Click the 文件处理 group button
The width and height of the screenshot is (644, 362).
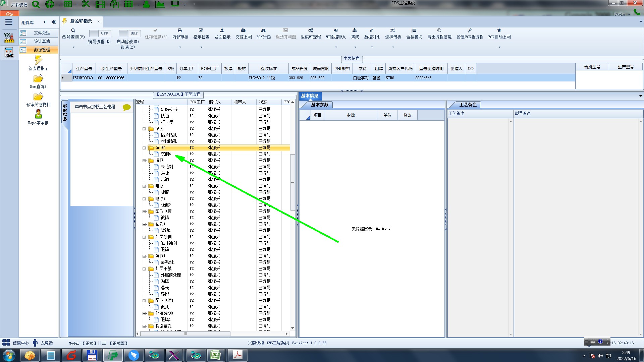point(39,33)
